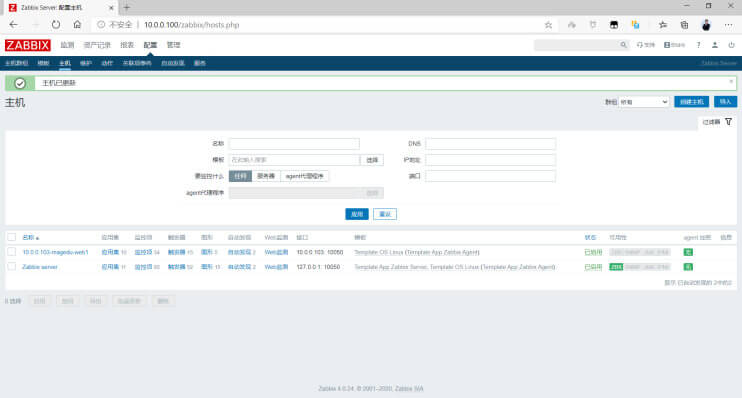
Task: Select agent代理程序 in the monitored-by filter
Action: click(x=304, y=176)
